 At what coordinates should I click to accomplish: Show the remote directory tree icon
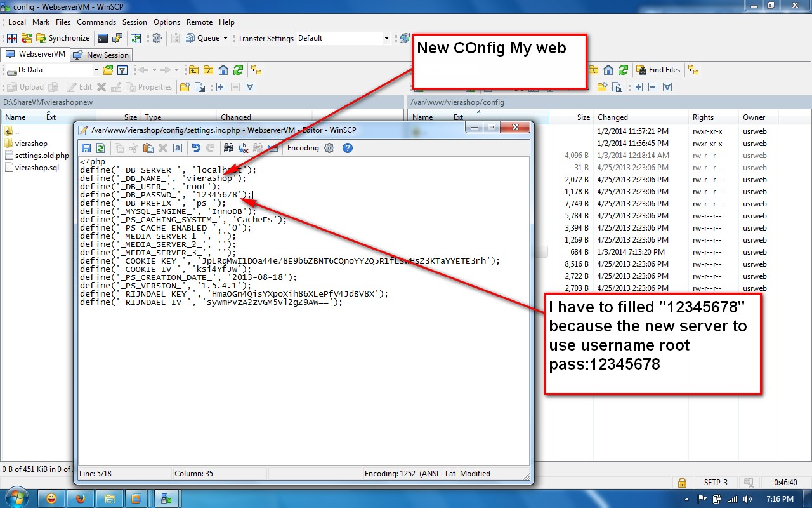pos(693,70)
